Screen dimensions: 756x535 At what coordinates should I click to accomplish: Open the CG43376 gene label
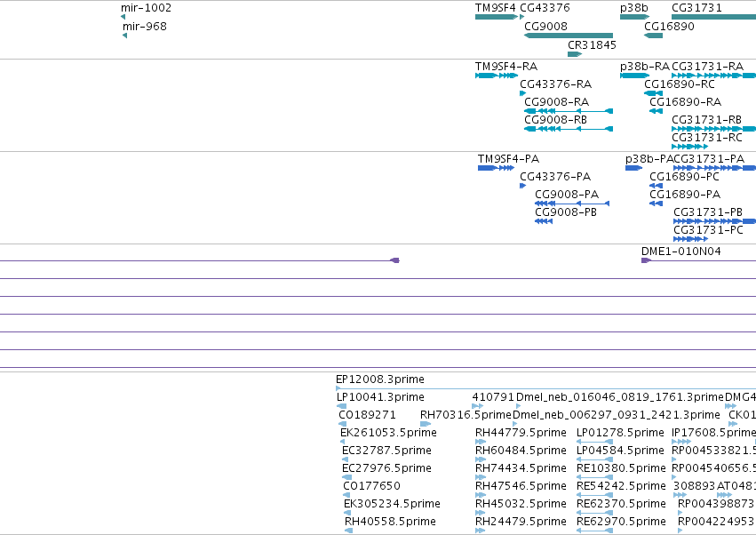[545, 8]
